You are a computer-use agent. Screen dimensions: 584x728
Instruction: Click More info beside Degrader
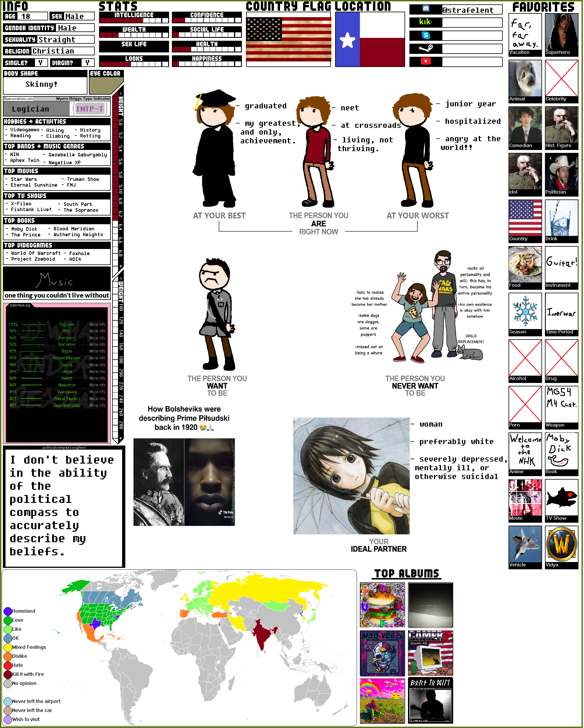pos(97,324)
